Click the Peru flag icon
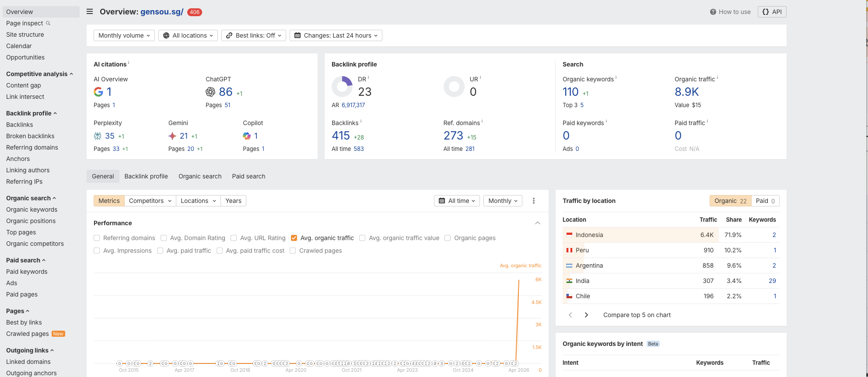Viewport: 868px width, 377px height. [x=569, y=250]
